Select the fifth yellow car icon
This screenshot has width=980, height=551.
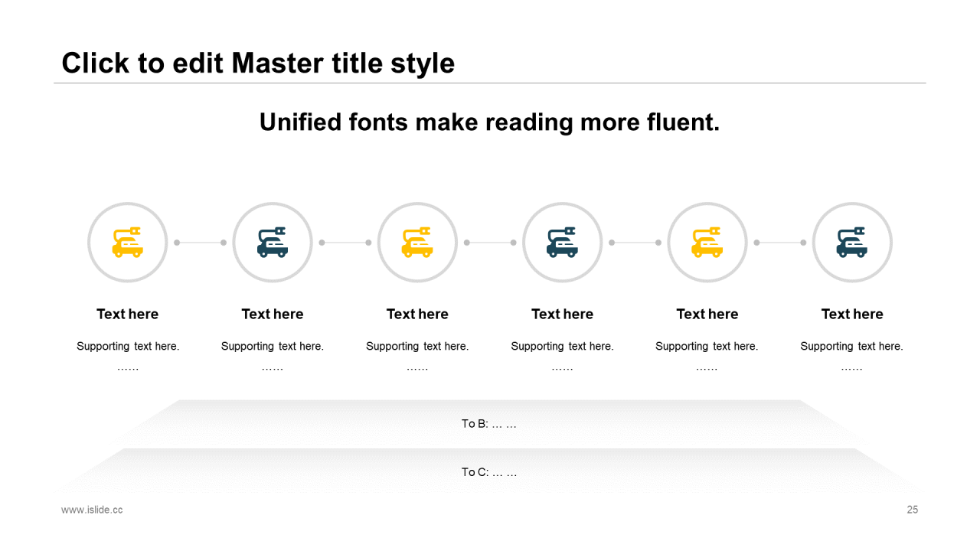pyautogui.click(x=707, y=243)
